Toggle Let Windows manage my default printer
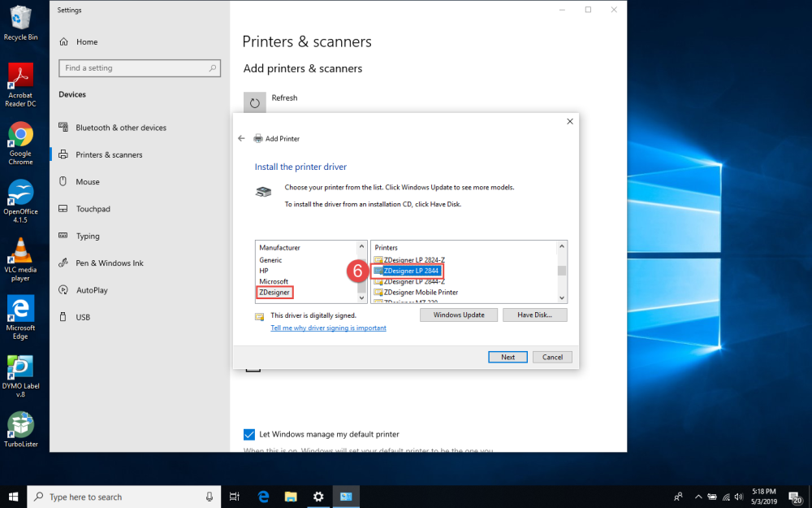 coord(249,434)
